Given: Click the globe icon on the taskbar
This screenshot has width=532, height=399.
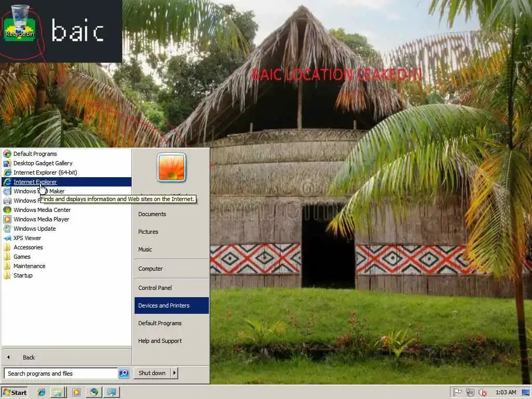Looking at the screenshot, I should point(94,392).
